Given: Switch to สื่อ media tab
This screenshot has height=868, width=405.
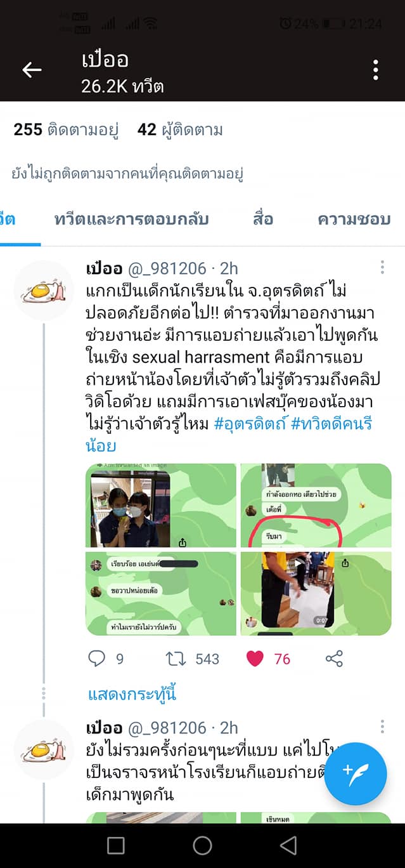Looking at the screenshot, I should 262,220.
